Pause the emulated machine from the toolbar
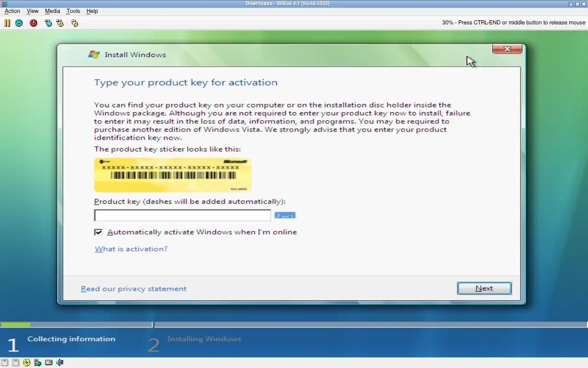Image resolution: width=588 pixels, height=368 pixels. (7, 23)
